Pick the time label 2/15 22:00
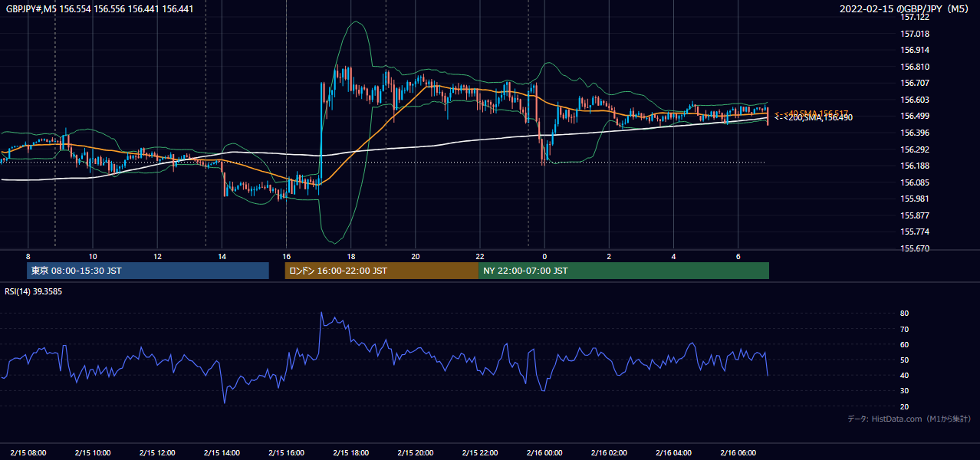This screenshot has height=460, width=980. pyautogui.click(x=480, y=453)
